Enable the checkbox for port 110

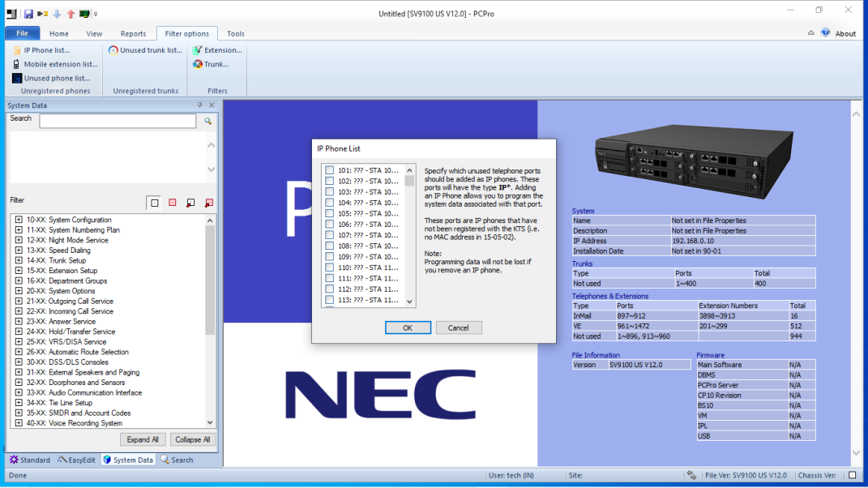(x=329, y=268)
